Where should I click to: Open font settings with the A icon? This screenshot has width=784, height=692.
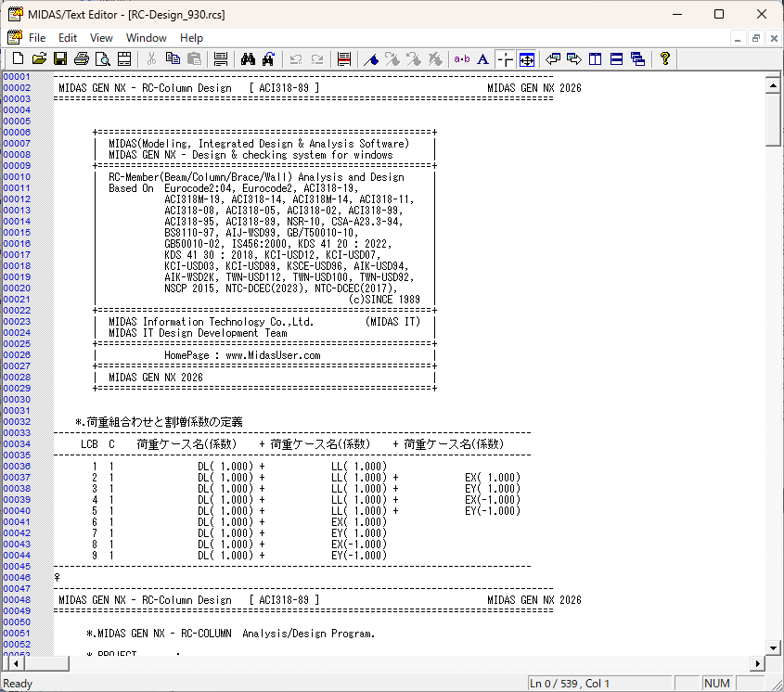[x=483, y=59]
